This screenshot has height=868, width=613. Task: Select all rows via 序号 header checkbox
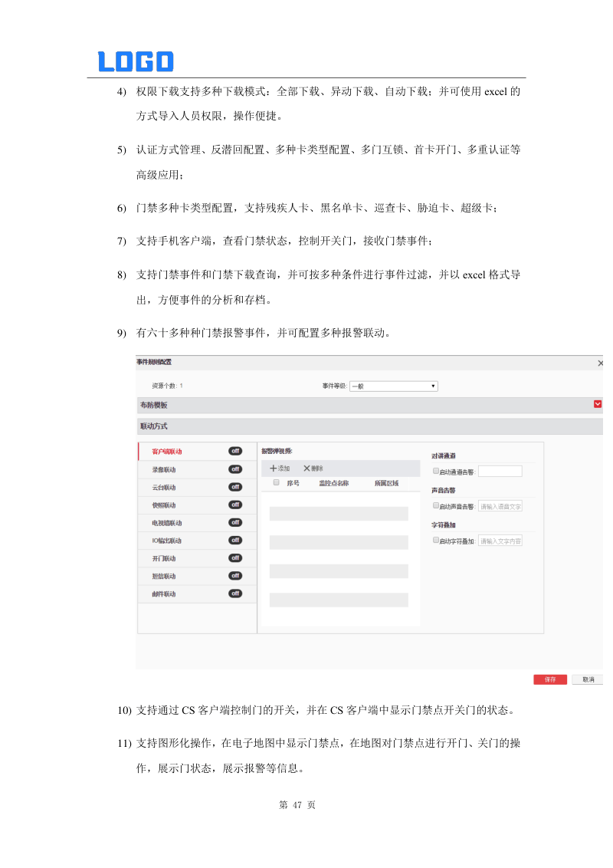277,483
